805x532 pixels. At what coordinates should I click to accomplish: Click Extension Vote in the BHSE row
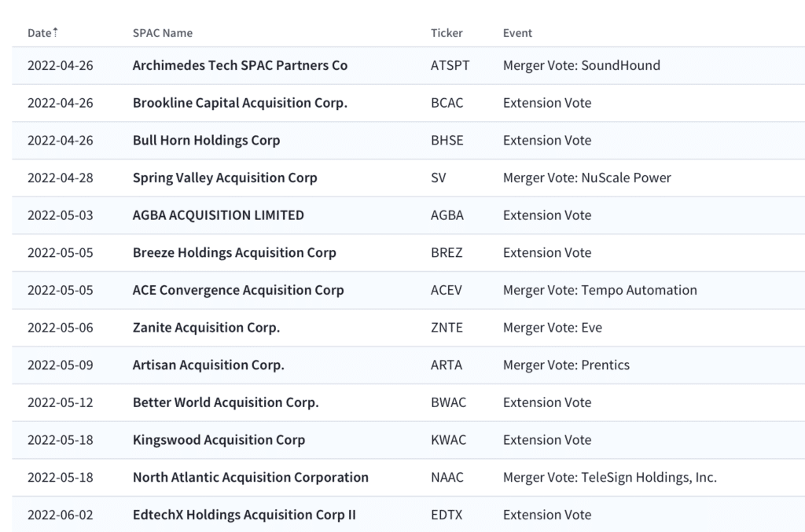click(x=547, y=141)
